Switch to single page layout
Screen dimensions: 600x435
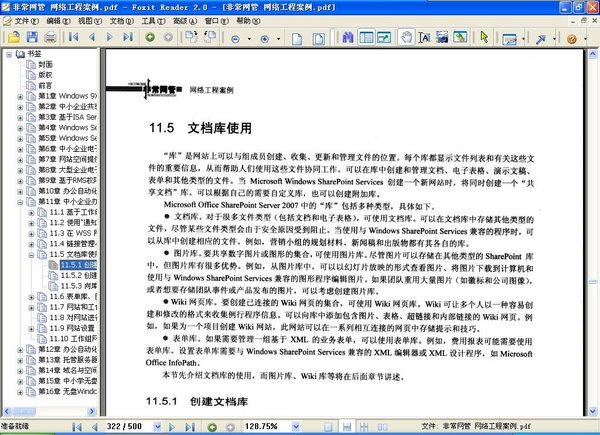tap(328, 427)
